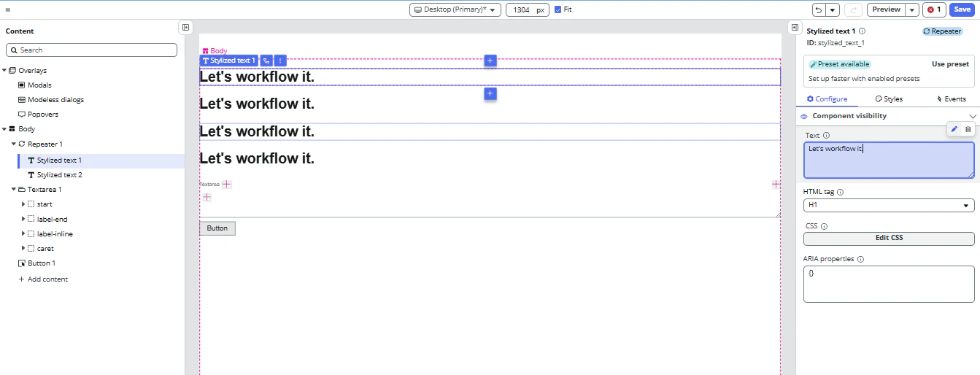Collapse the Repeater 1 tree node
The width and height of the screenshot is (980, 375).
click(x=14, y=144)
